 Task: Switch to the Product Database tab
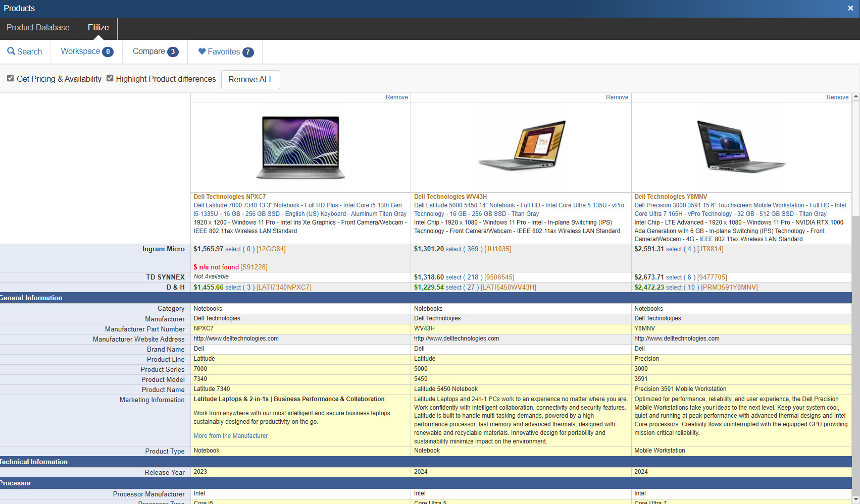(38, 28)
